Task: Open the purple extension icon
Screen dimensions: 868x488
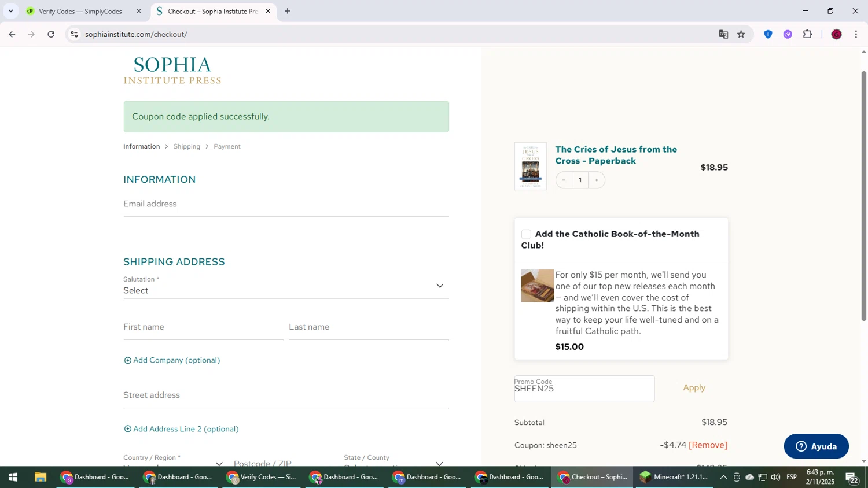Action: point(788,34)
